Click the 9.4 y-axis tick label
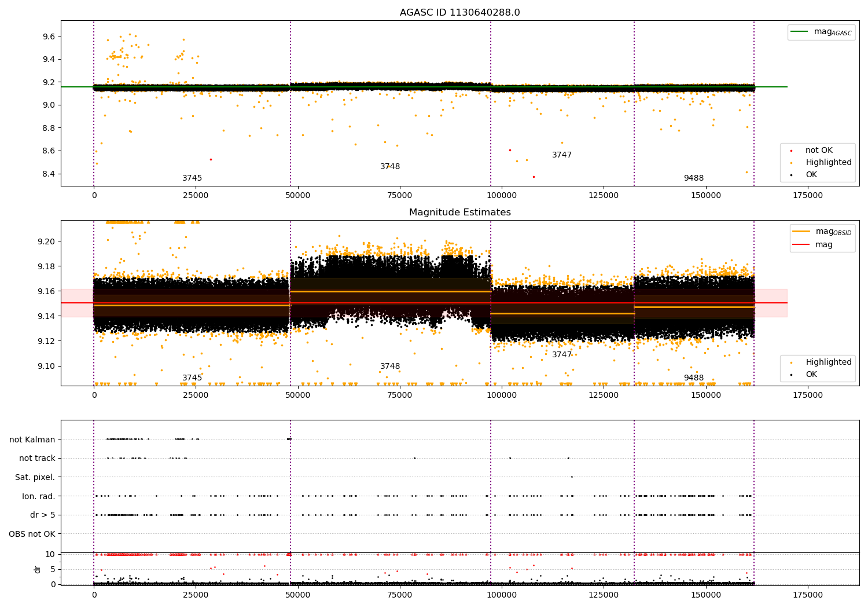The height and width of the screenshot is (608, 868). pyautogui.click(x=49, y=59)
